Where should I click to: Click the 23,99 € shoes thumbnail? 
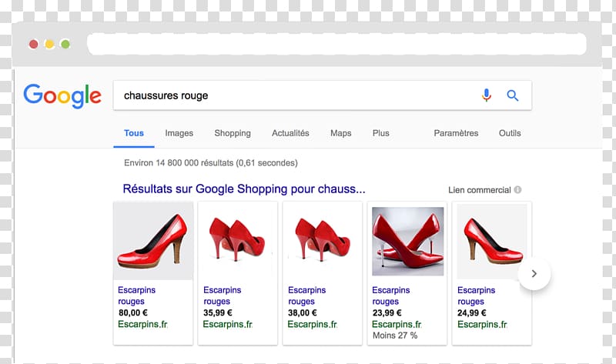click(x=408, y=241)
